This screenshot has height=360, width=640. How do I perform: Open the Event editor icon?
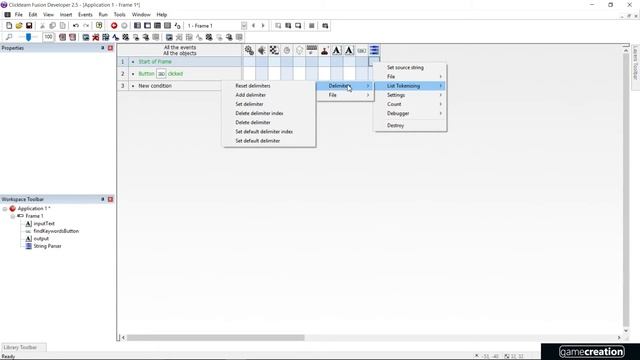[157, 25]
